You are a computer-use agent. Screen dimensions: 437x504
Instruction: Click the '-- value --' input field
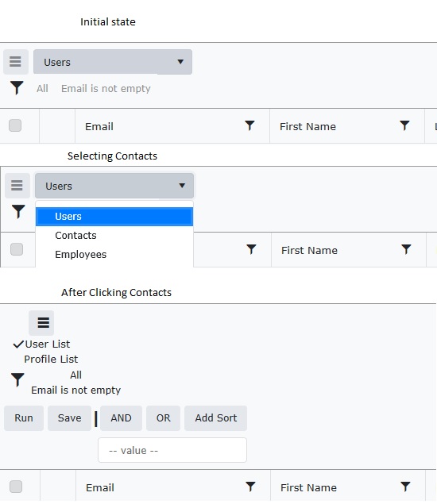(172, 450)
